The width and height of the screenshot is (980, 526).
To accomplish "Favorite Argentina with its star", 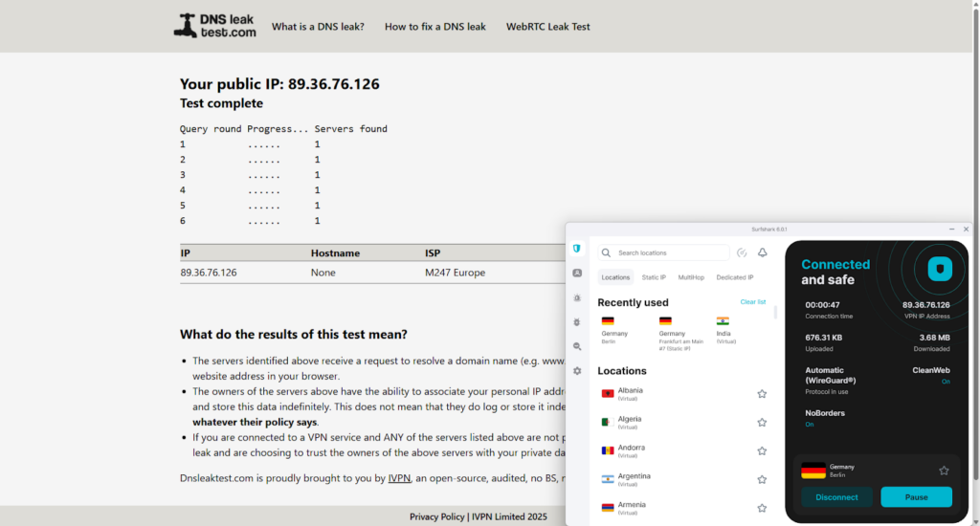I will tap(762, 480).
